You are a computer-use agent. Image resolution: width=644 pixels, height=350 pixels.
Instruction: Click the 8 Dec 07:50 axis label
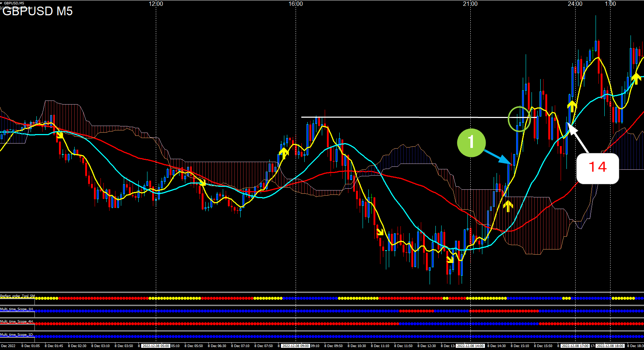tap(264, 346)
